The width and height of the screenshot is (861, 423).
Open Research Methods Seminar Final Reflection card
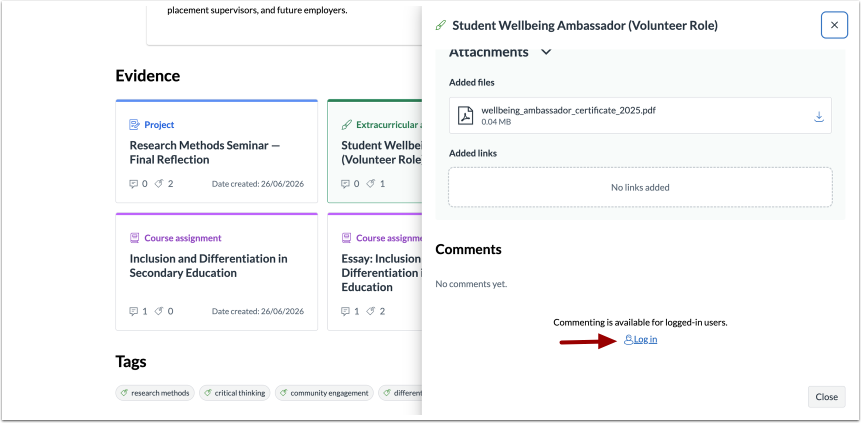pyautogui.click(x=216, y=152)
